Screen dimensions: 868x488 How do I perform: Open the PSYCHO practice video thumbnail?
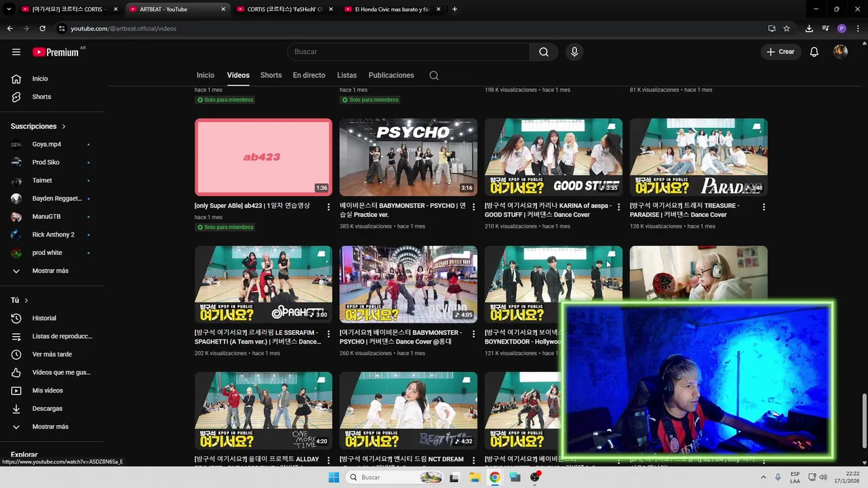pos(408,157)
